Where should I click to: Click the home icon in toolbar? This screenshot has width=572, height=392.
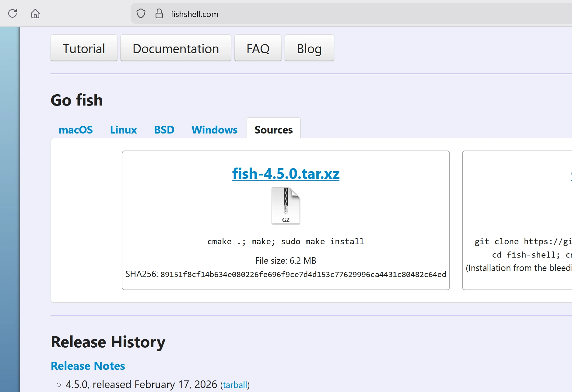pos(35,14)
